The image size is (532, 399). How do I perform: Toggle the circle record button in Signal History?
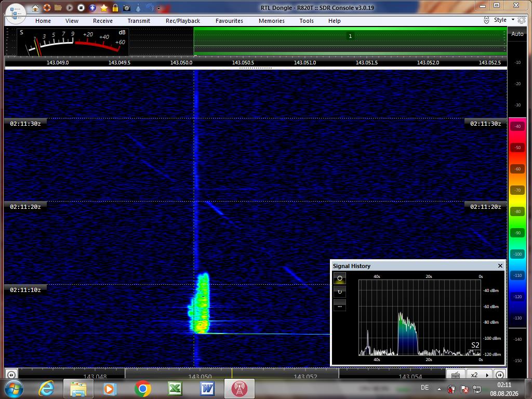pyautogui.click(x=340, y=278)
